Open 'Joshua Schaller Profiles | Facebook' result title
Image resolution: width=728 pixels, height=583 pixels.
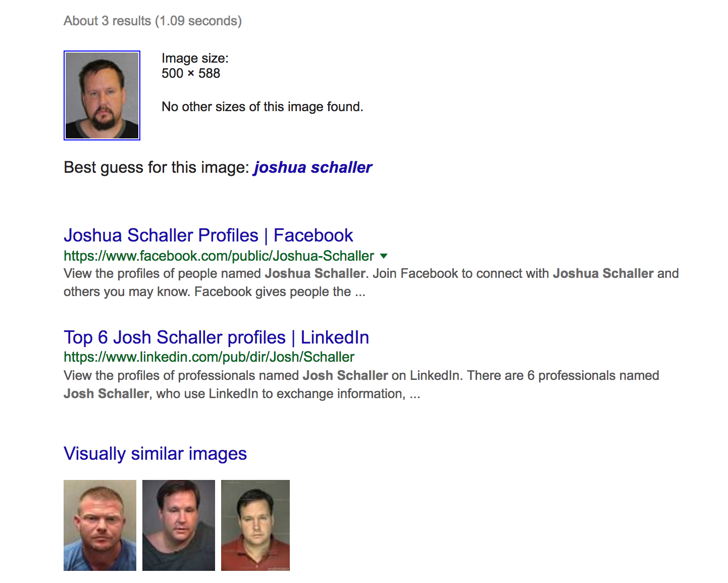208,235
